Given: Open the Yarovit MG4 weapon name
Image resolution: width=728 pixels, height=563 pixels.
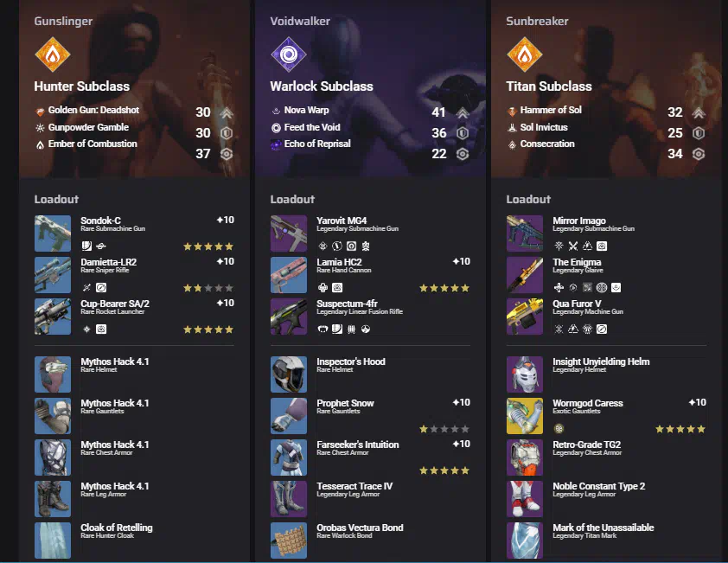Looking at the screenshot, I should tap(342, 221).
